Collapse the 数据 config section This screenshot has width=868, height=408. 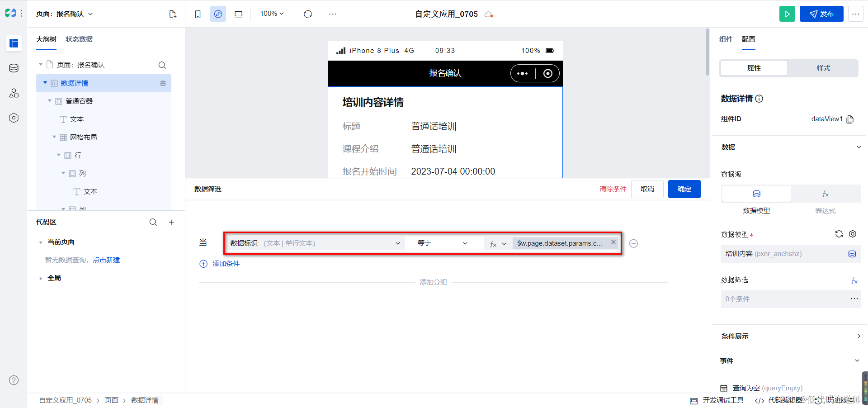[859, 147]
